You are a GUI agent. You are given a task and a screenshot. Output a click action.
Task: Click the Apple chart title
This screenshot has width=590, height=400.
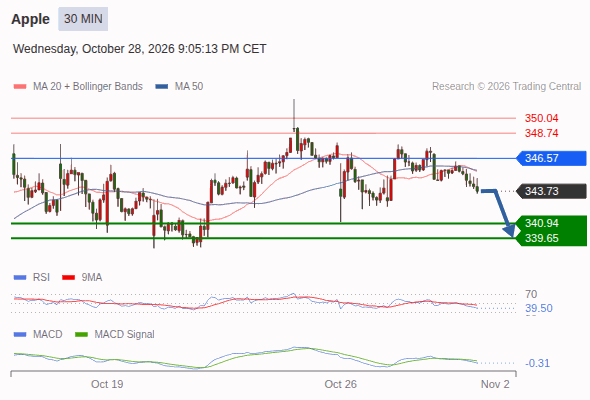30,19
